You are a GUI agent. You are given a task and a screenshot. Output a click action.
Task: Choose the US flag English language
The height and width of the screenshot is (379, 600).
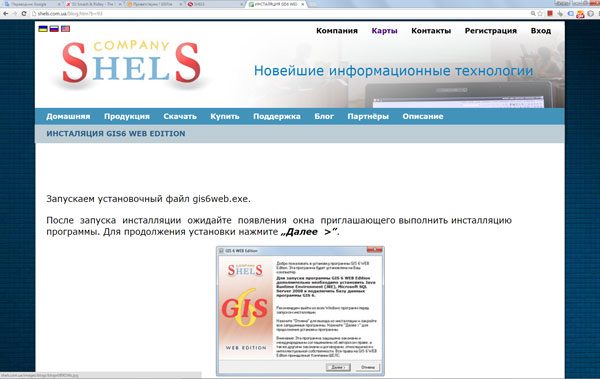pyautogui.click(x=65, y=29)
